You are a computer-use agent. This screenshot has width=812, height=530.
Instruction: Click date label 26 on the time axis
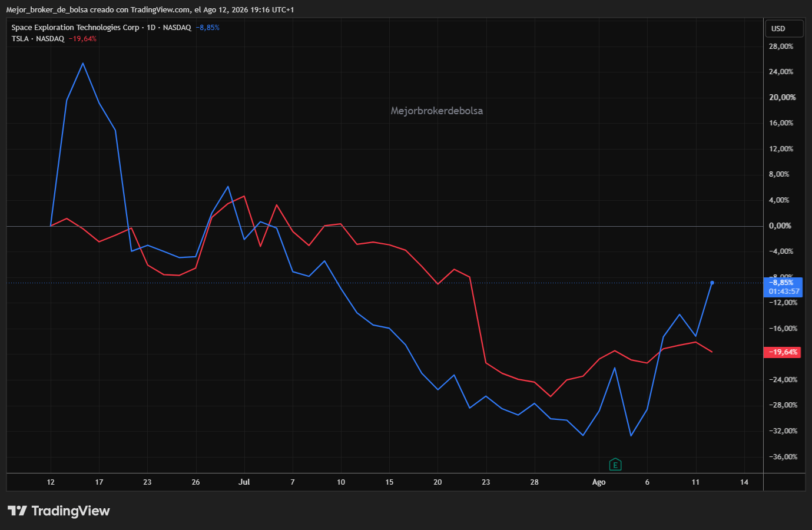pyautogui.click(x=195, y=482)
